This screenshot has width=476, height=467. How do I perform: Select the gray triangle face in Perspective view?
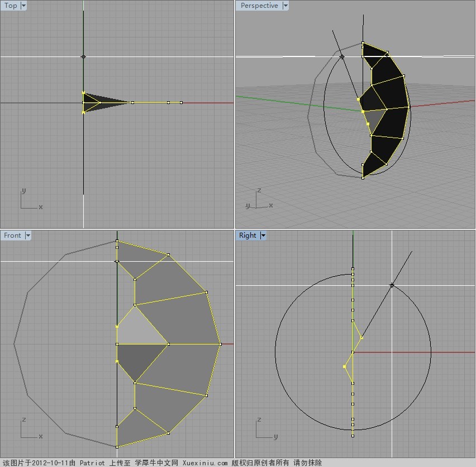[x=373, y=121]
